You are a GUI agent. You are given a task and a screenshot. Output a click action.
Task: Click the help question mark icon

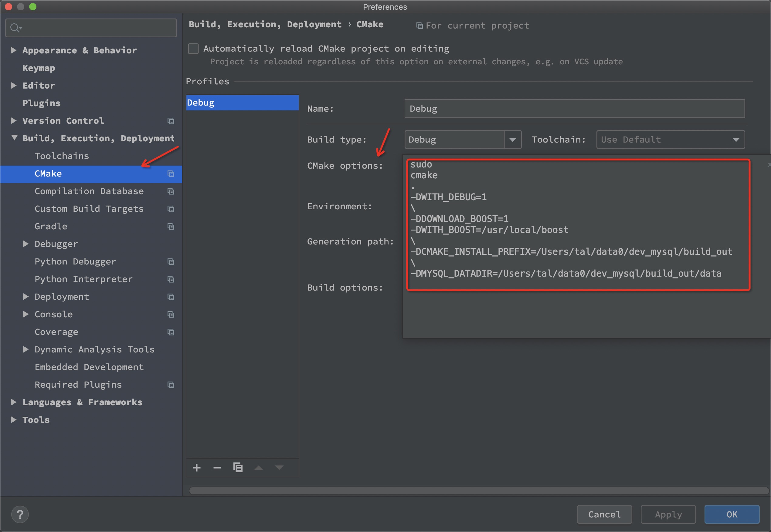point(20,514)
